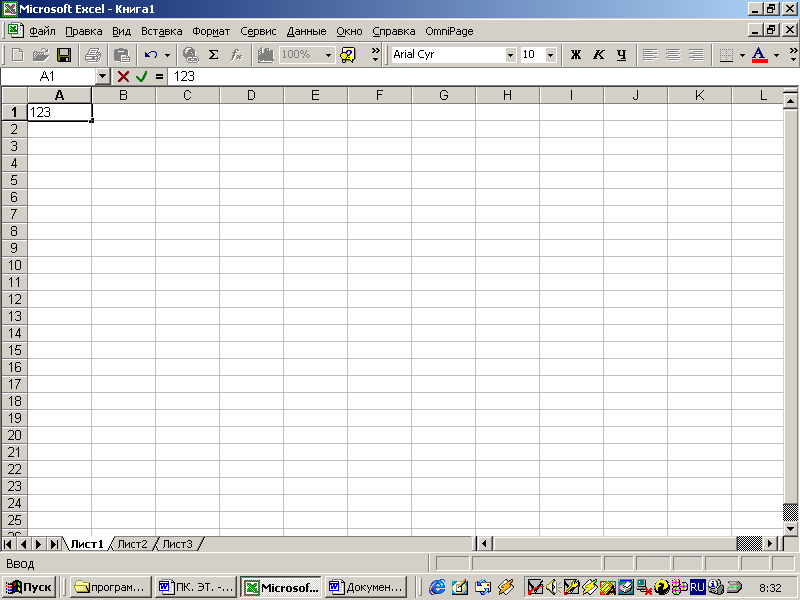The image size is (800, 600).
Task: Click the Open file folder icon
Action: tap(41, 55)
